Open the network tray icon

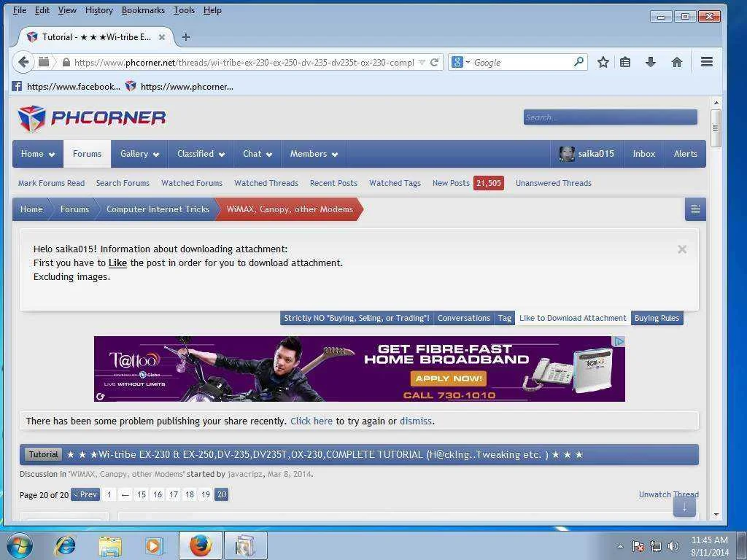click(x=656, y=546)
